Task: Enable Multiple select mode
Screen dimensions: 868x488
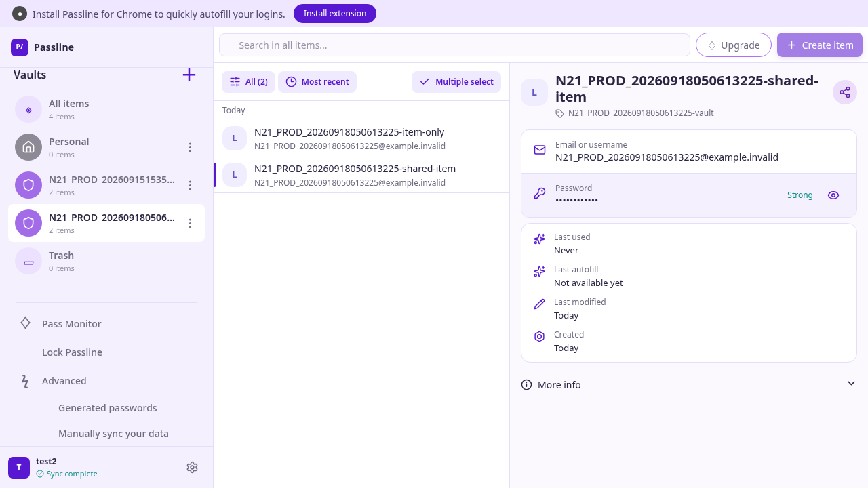Action: click(x=456, y=82)
